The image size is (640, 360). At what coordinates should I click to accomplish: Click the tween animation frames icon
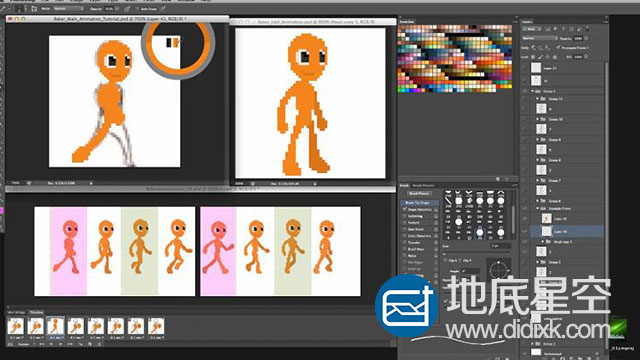[81, 344]
